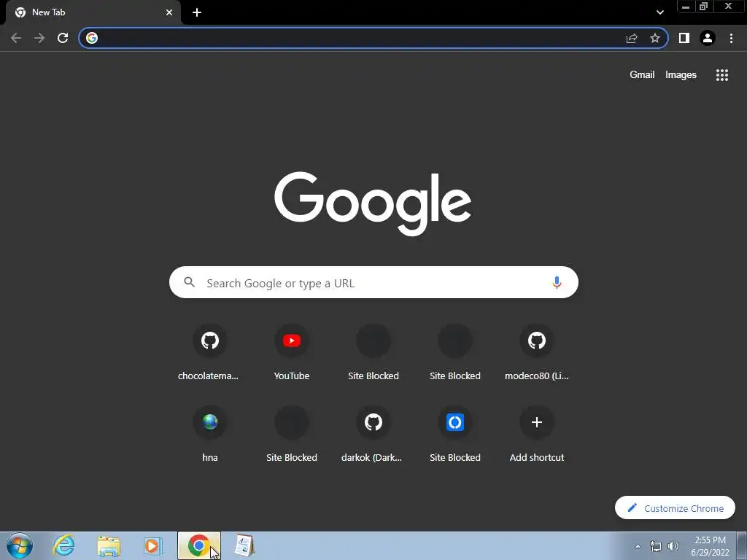Open the document app on taskbar
Viewport: 747px width, 560px height.
pos(244,545)
